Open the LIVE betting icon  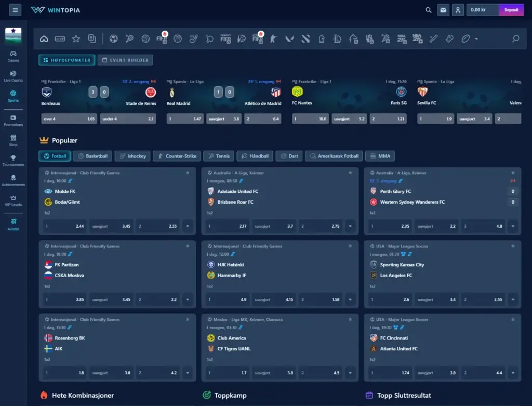pos(60,38)
